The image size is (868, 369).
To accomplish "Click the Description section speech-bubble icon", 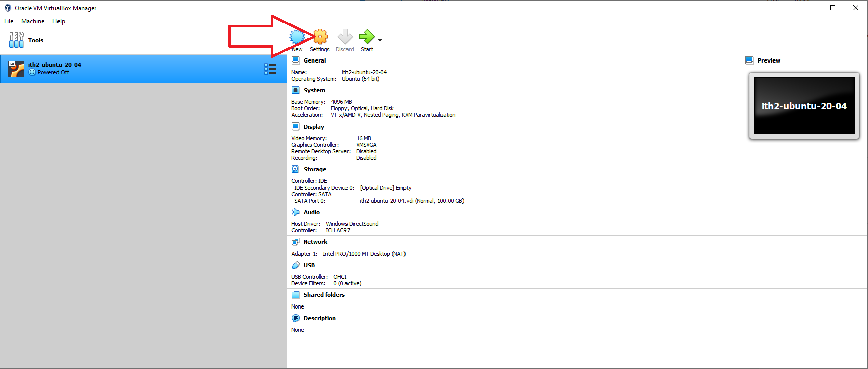I will [x=296, y=318].
